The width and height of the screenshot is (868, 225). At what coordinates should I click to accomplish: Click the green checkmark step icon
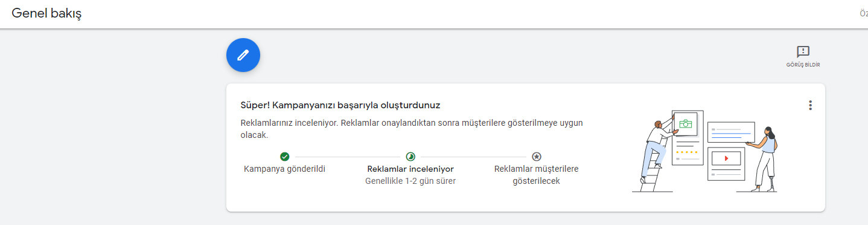285,157
